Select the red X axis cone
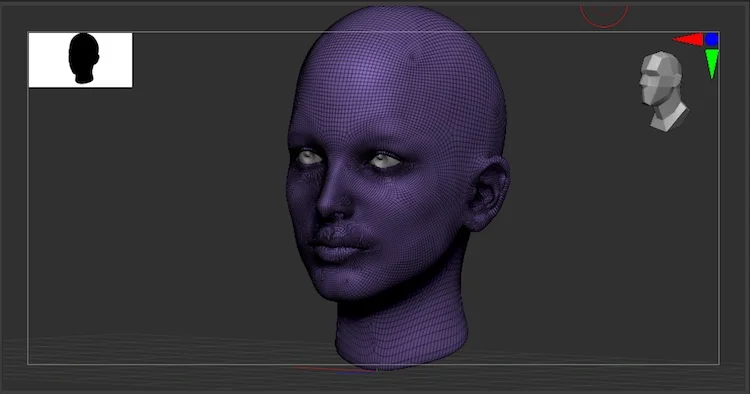Screen dimensions: 750x394 688,40
